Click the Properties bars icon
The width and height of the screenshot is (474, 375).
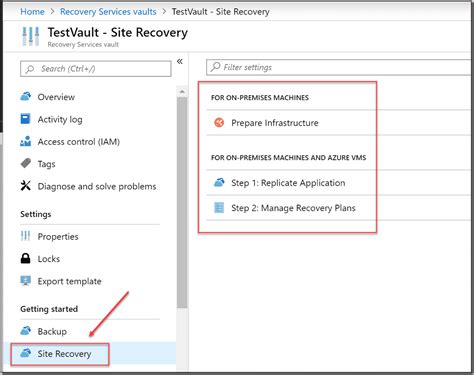25,236
